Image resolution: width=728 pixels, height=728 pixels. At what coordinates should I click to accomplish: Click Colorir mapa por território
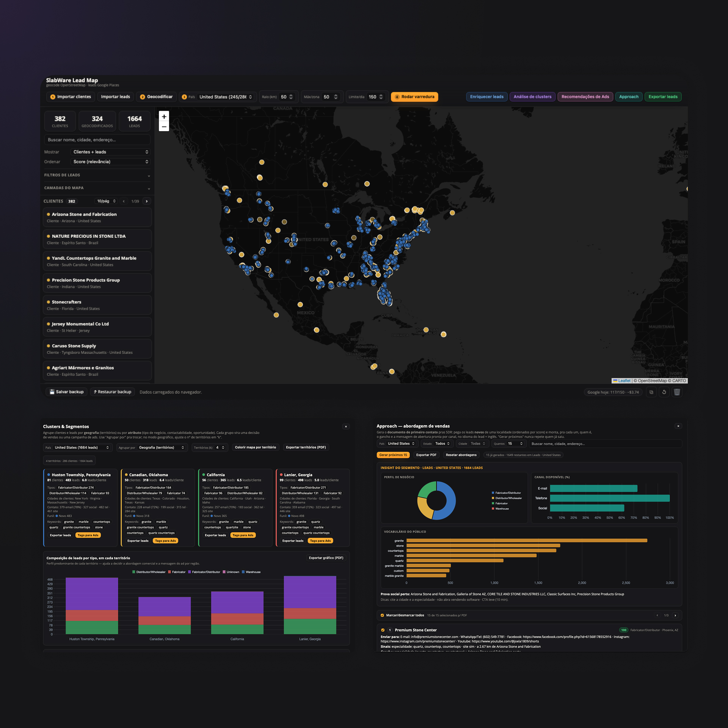coord(256,447)
